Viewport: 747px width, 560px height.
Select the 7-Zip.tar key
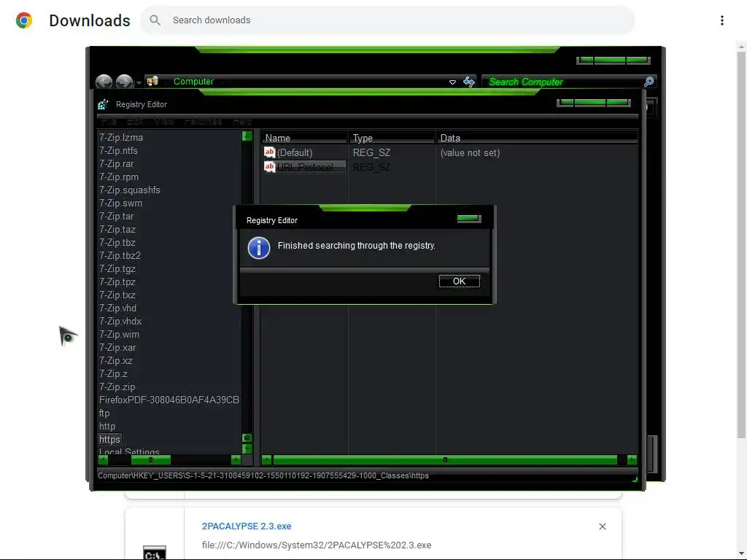pyautogui.click(x=116, y=216)
